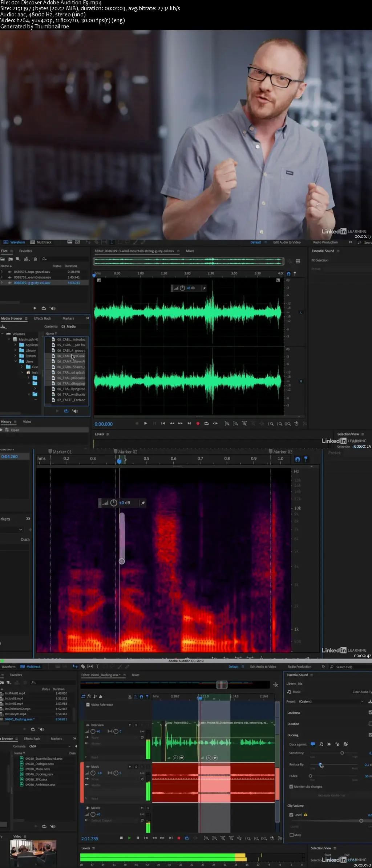Select the Razor tool in the multitrack toolbar
The height and width of the screenshot is (868, 372).
(83, 667)
